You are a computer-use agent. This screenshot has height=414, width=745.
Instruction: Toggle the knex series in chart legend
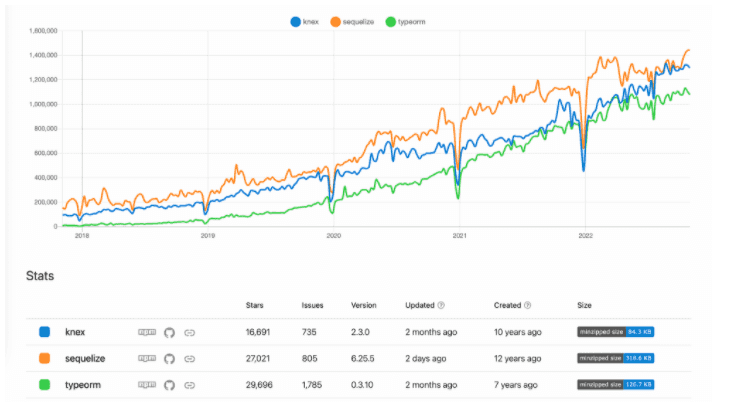point(304,20)
